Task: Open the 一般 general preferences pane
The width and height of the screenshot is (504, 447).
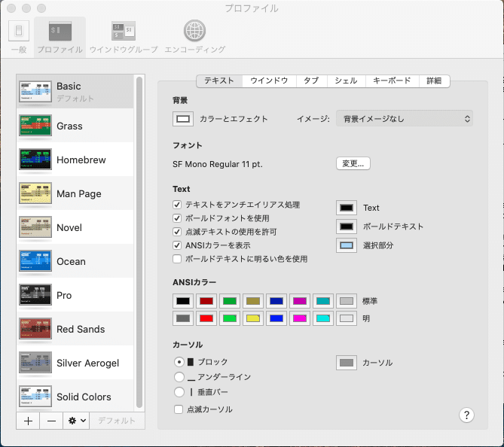Action: (19, 37)
